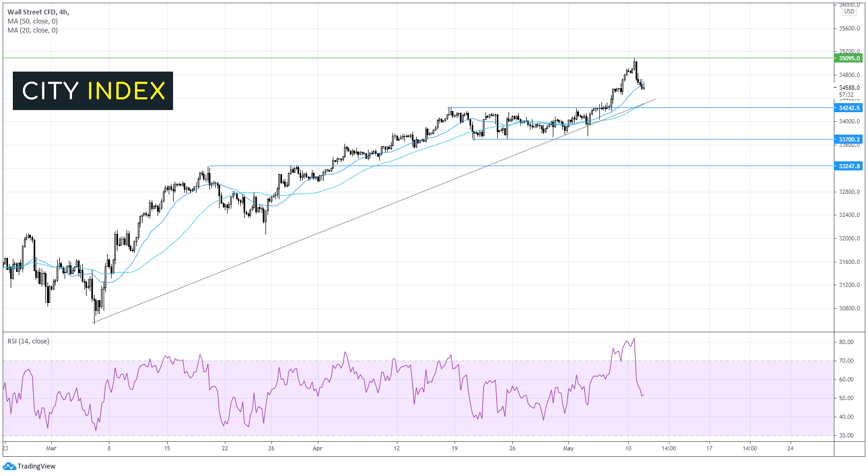Screen dimensions: 868x476
Task: Click the Mar label on time axis
Action: coord(51,448)
